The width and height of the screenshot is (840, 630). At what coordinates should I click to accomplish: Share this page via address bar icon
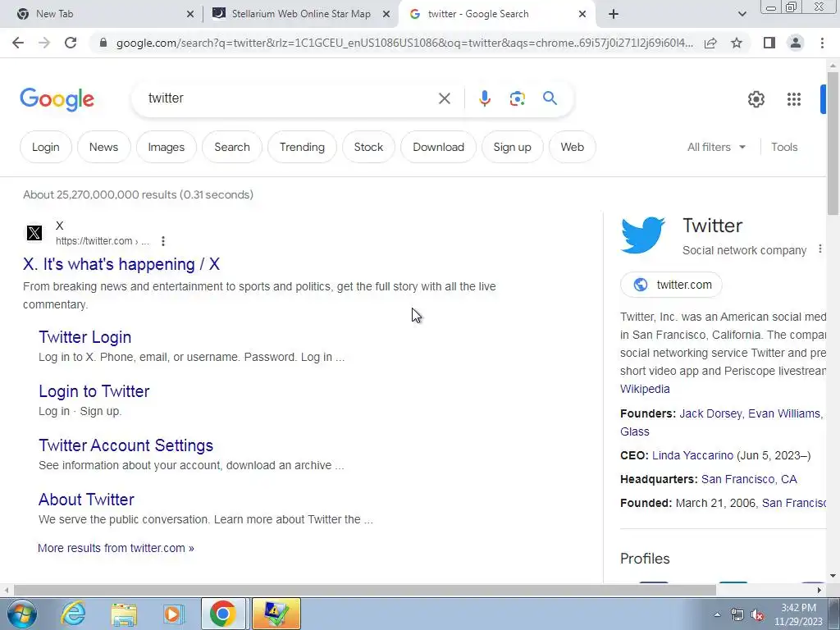pyautogui.click(x=710, y=43)
